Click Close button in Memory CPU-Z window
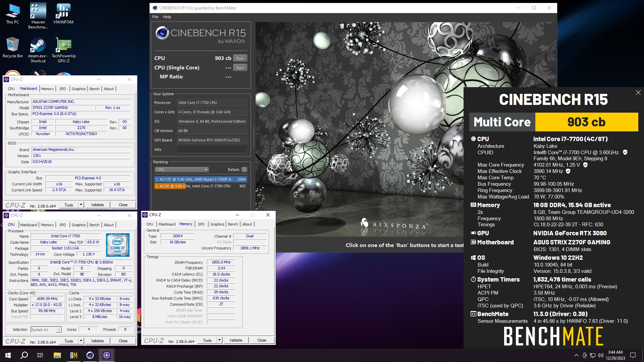Image resolution: width=644 pixels, height=362 pixels. pyautogui.click(x=262, y=340)
